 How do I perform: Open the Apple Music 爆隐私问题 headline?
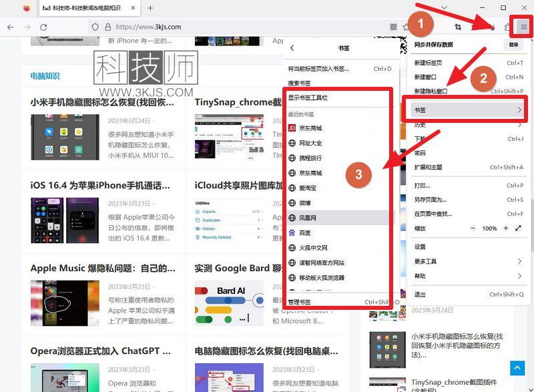103,268
